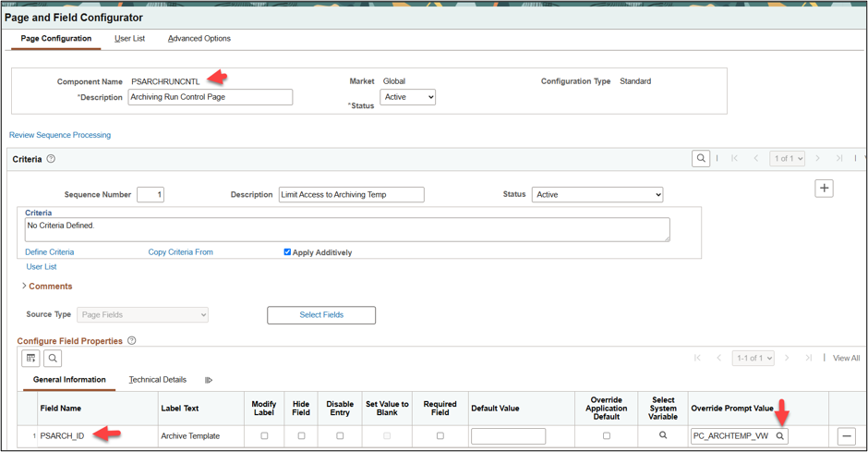Click the Select Fields button
The image size is (868, 452).
point(321,315)
